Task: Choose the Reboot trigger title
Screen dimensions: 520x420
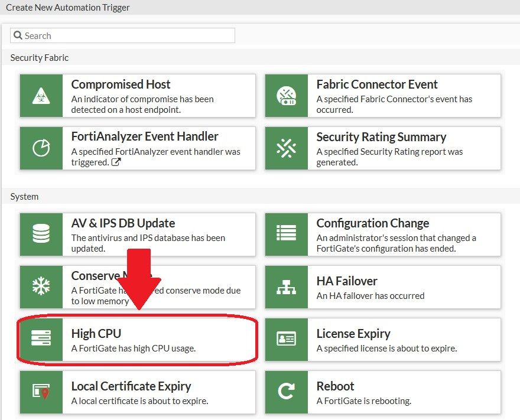Action: [335, 386]
